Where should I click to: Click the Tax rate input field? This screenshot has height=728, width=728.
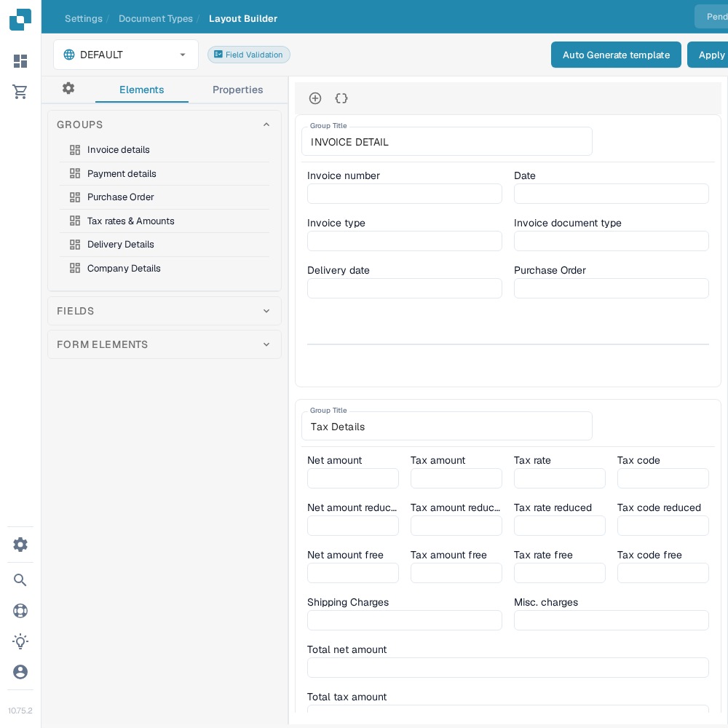[559, 478]
